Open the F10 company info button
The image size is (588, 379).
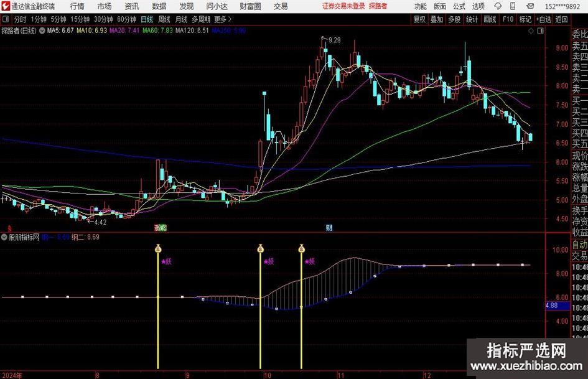coord(508,19)
